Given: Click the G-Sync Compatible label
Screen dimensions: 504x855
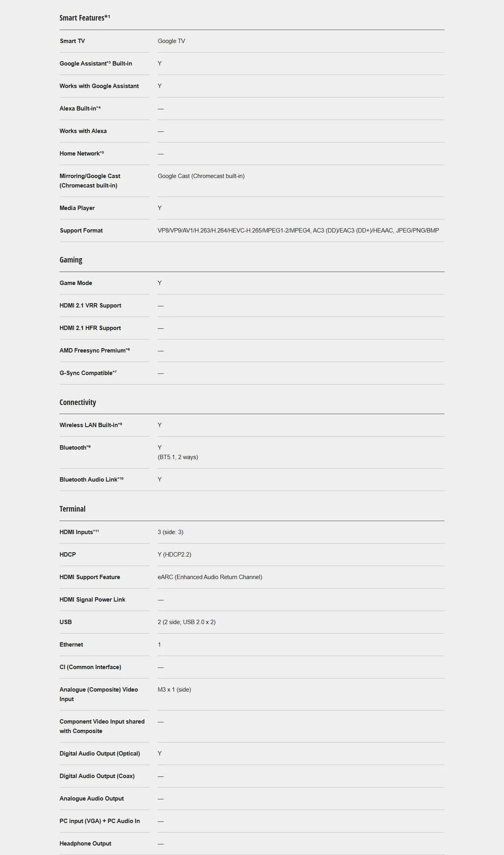Looking at the screenshot, I should click(88, 373).
